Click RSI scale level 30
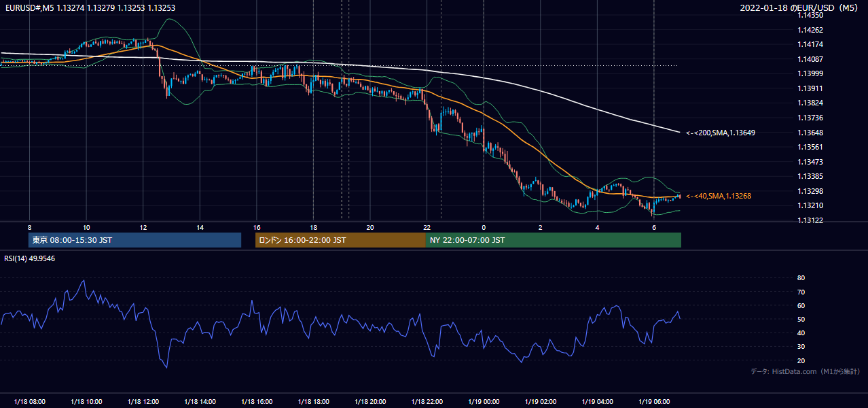The height and width of the screenshot is (408, 868). point(801,347)
